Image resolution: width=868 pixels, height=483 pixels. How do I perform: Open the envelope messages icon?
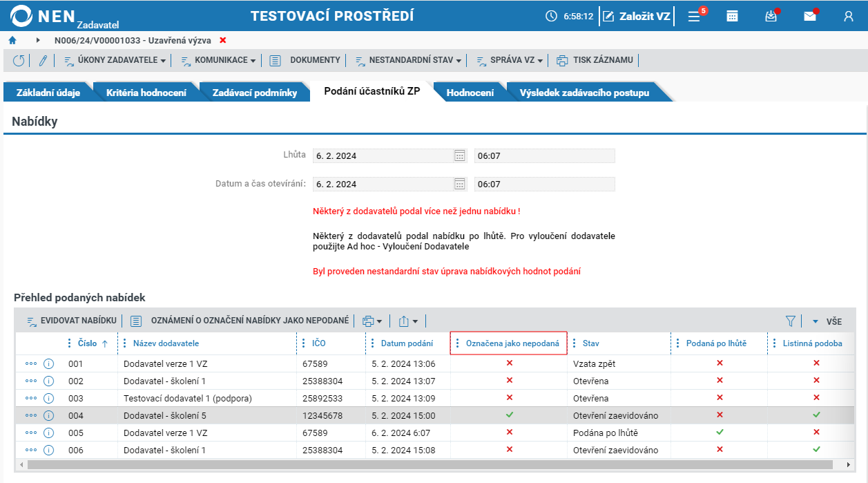pyautogui.click(x=810, y=16)
